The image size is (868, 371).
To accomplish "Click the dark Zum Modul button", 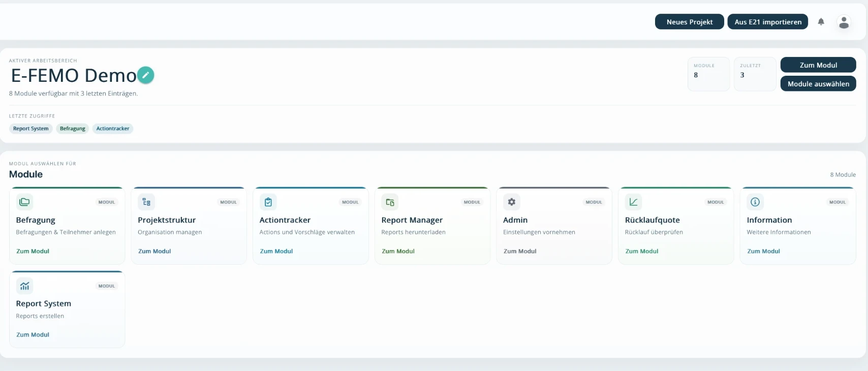I will 818,65.
